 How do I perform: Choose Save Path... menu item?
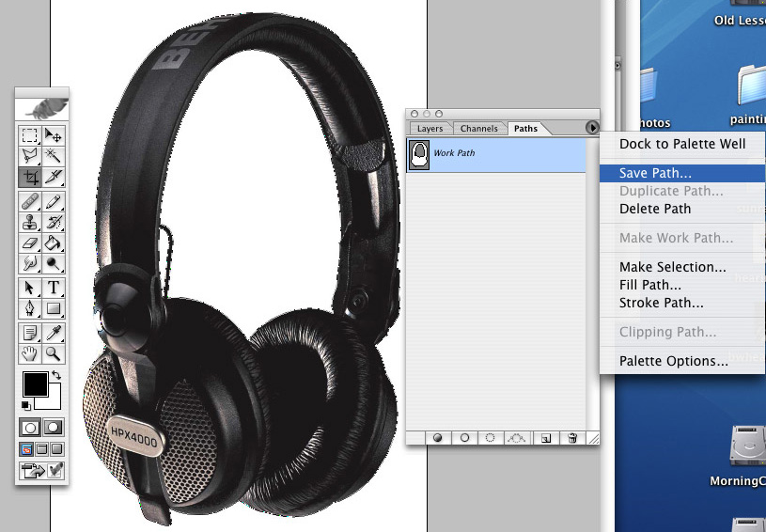tap(682, 173)
